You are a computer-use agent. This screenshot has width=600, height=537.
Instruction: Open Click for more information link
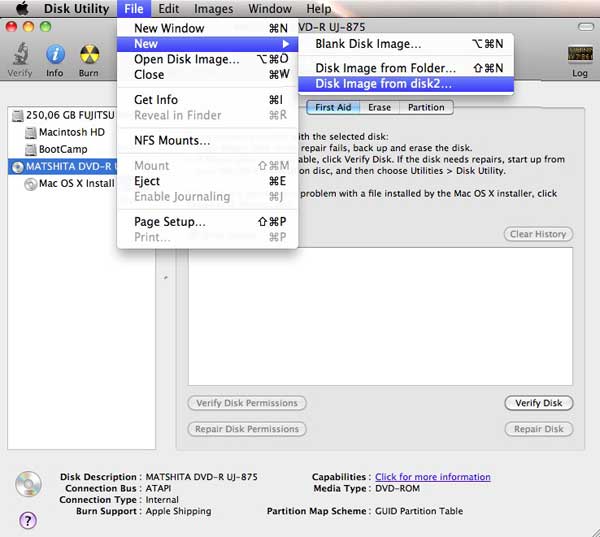432,477
